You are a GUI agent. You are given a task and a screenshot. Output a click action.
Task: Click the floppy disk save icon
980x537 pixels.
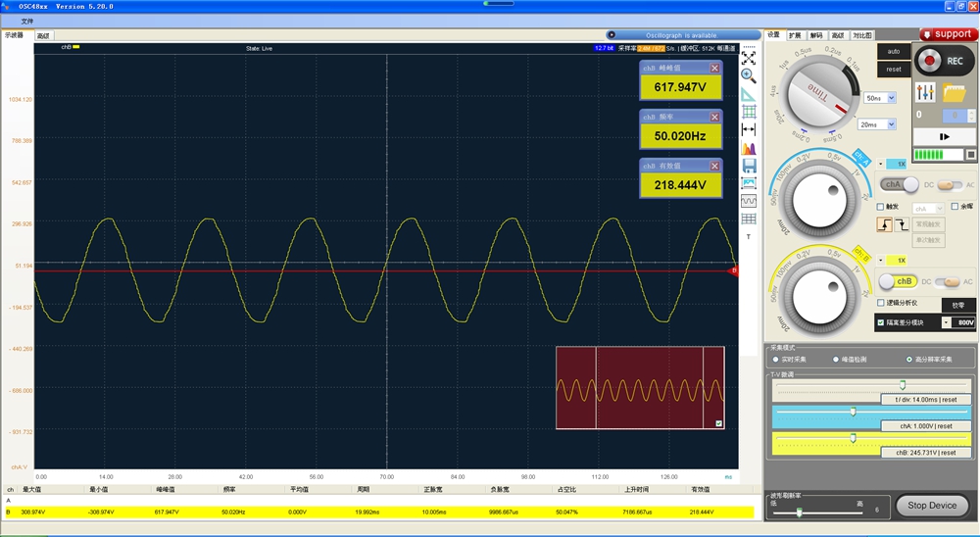pyautogui.click(x=749, y=166)
